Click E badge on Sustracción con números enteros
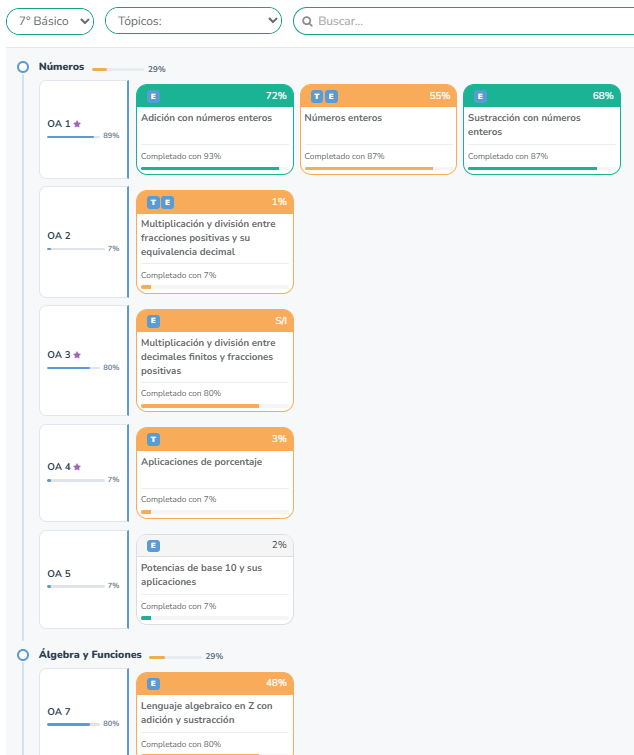Viewport: 634px width, 755px height. point(481,96)
